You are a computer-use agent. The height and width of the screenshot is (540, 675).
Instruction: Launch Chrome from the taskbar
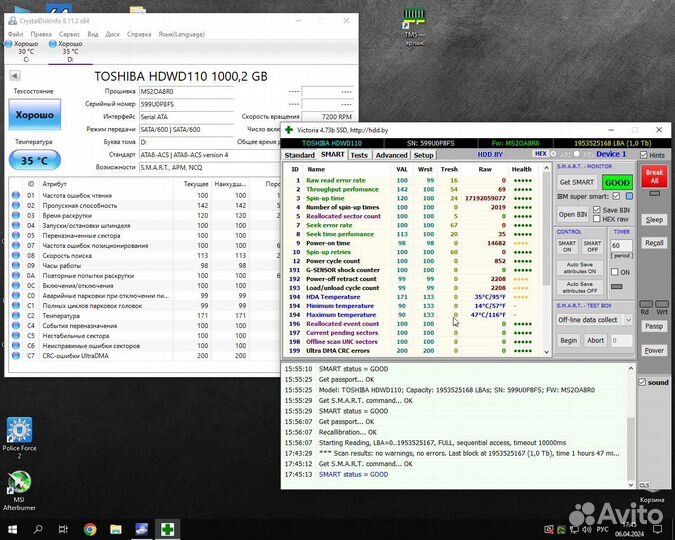click(90, 529)
